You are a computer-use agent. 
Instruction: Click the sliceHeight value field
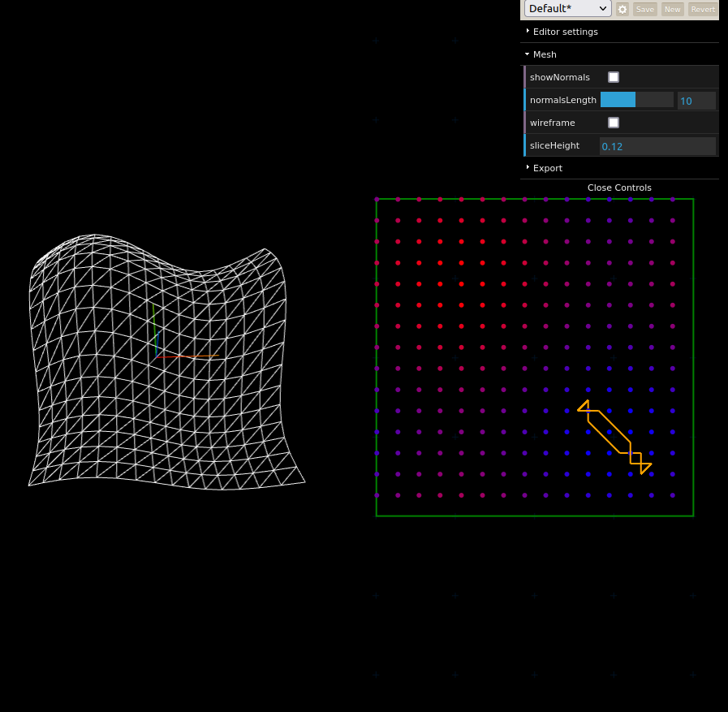tap(657, 146)
